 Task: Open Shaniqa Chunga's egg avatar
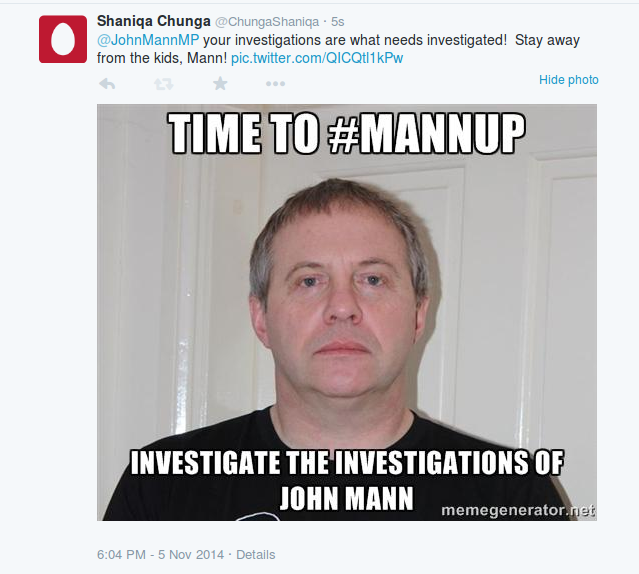[x=63, y=39]
